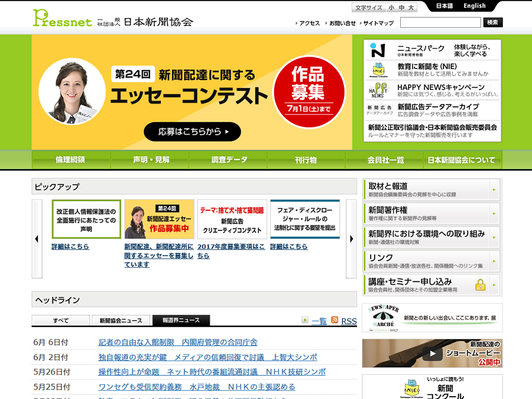
Task: Click the 新聞広告データアーカイブ logo icon
Action: click(379, 111)
